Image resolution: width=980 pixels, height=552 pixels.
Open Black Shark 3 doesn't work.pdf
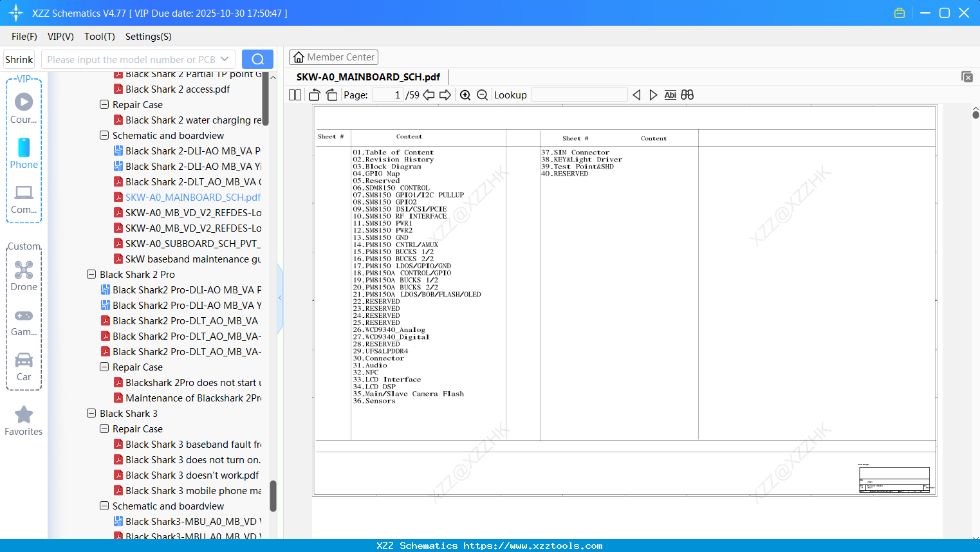pyautogui.click(x=187, y=475)
